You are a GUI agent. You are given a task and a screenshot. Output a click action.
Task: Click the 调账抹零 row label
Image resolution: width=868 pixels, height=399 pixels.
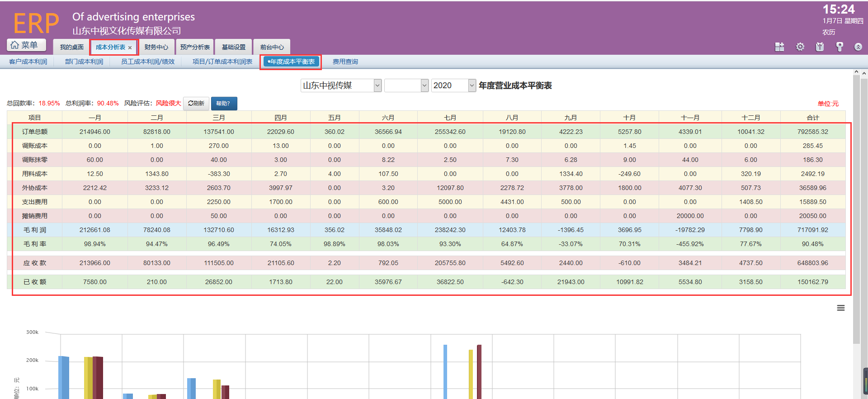(35, 160)
